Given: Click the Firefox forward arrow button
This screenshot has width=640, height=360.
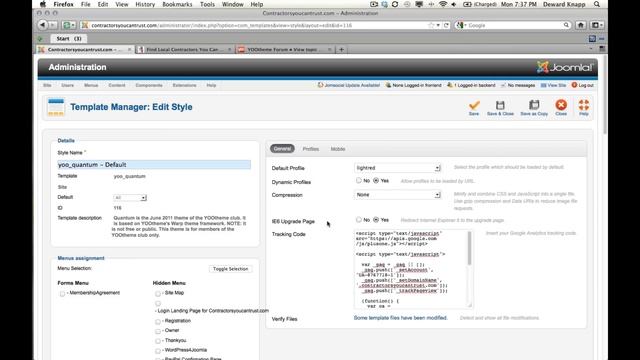Looking at the screenshot, I should coord(53,25).
